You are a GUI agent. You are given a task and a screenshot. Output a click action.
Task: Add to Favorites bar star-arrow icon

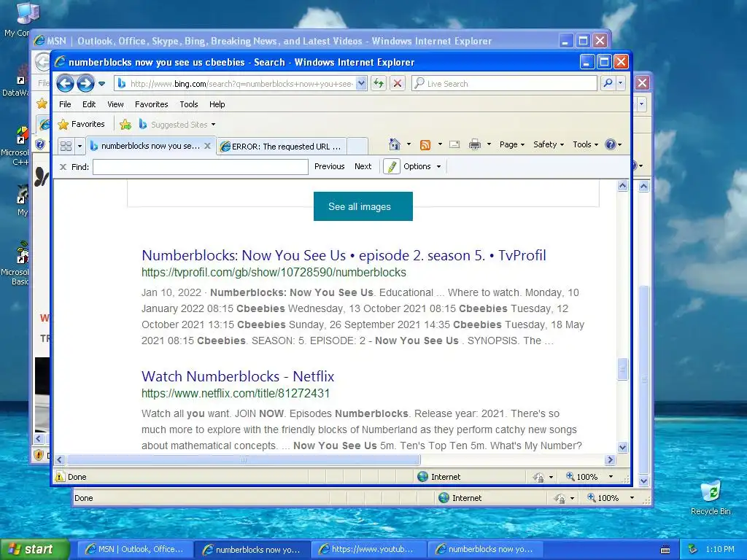click(125, 125)
